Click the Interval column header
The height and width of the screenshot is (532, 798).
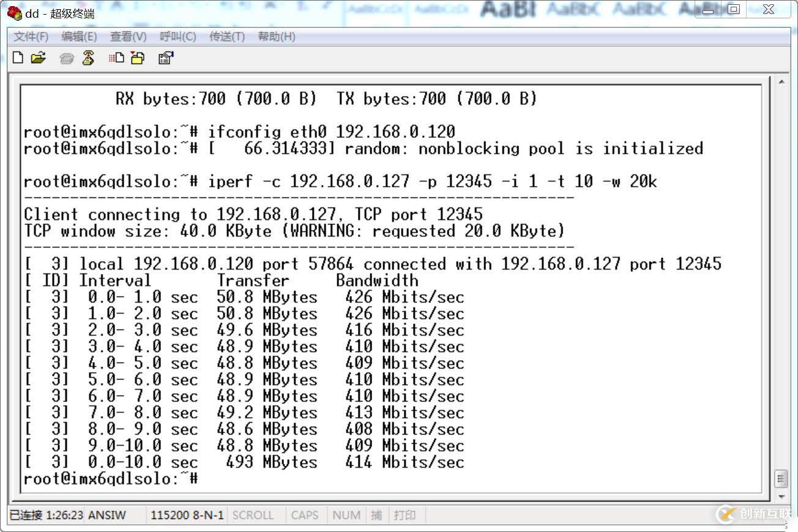click(115, 281)
